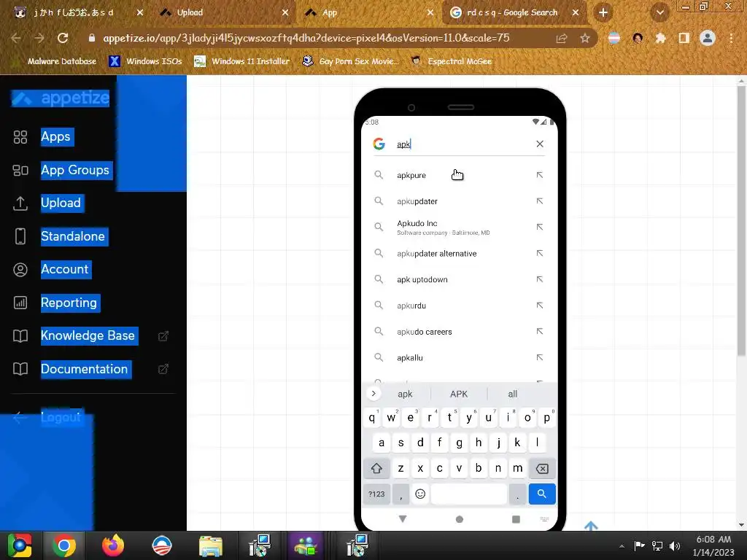747x560 pixels.
Task: Click the address bar URL
Action: [306, 38]
